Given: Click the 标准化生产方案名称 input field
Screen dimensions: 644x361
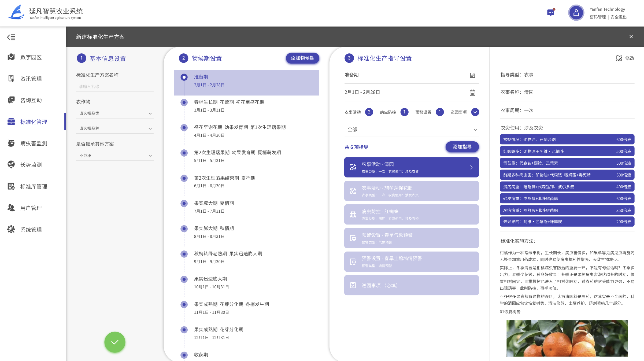Looking at the screenshot, I should point(115,87).
